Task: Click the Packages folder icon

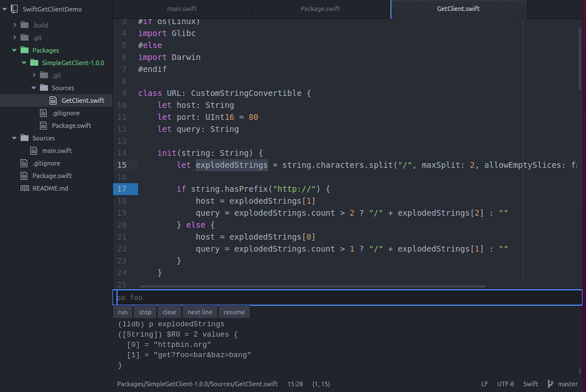Action: point(25,50)
